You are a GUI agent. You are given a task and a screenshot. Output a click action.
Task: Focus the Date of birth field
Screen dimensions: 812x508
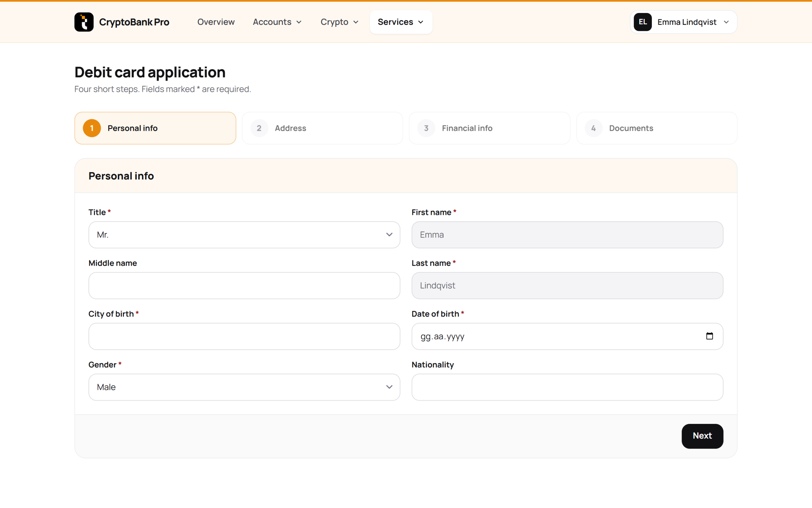567,336
